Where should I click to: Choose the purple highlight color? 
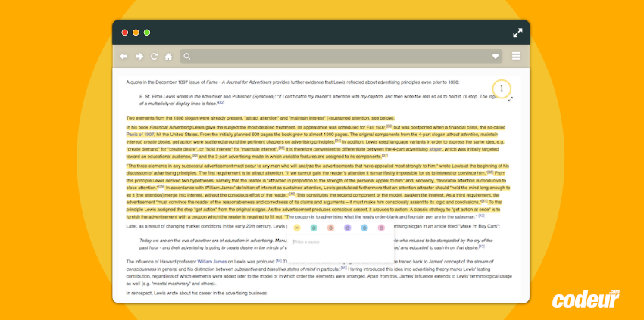coord(347,227)
